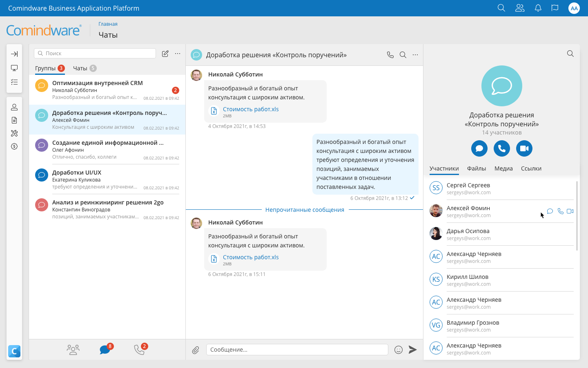Select participant Сергей Сергеев

click(x=501, y=188)
